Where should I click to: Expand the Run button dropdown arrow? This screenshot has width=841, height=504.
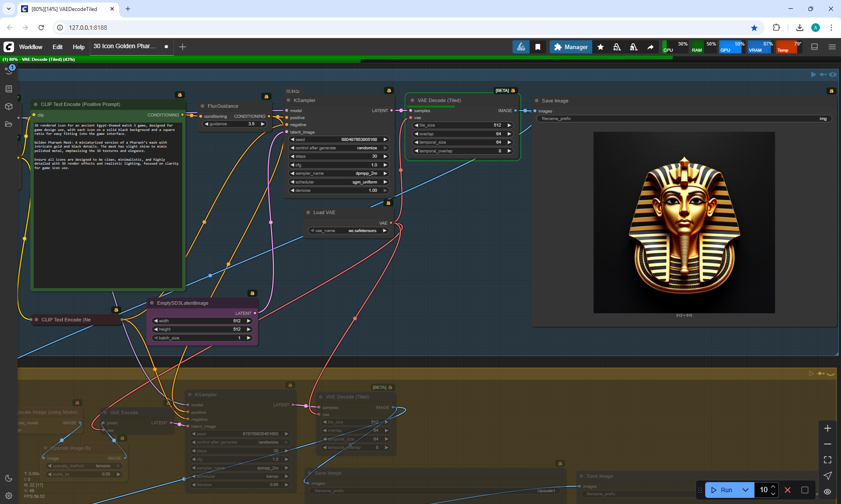[746, 490]
